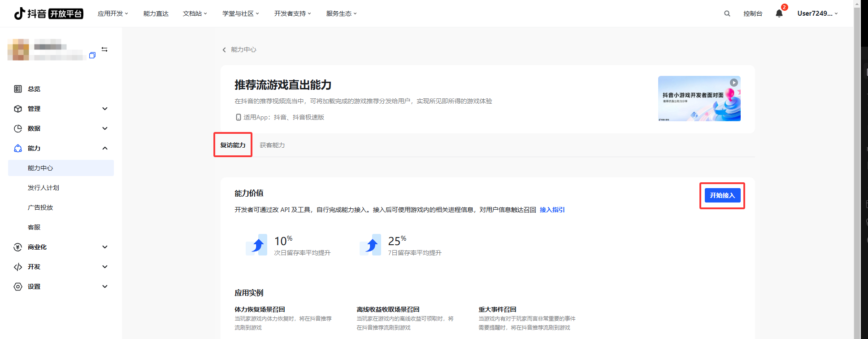Click the search magnifier icon

[x=727, y=13]
